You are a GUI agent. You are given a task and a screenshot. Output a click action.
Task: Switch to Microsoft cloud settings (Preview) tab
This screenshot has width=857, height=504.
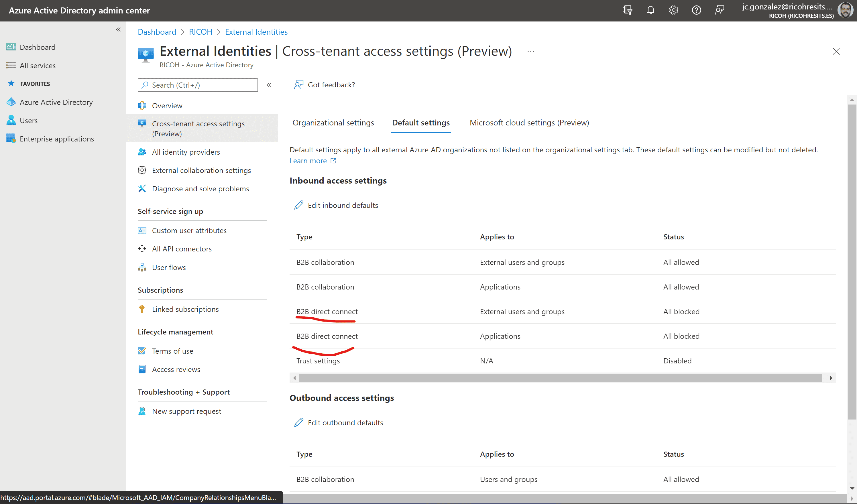529,123
